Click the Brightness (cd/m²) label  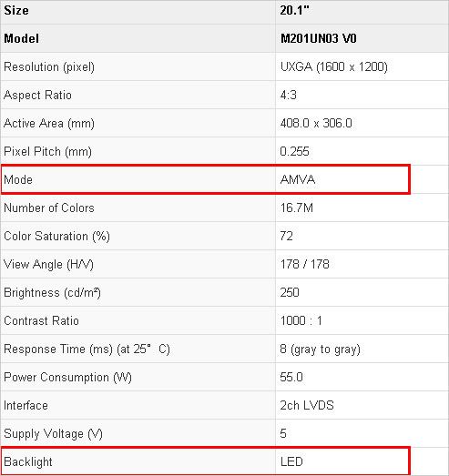click(52, 293)
